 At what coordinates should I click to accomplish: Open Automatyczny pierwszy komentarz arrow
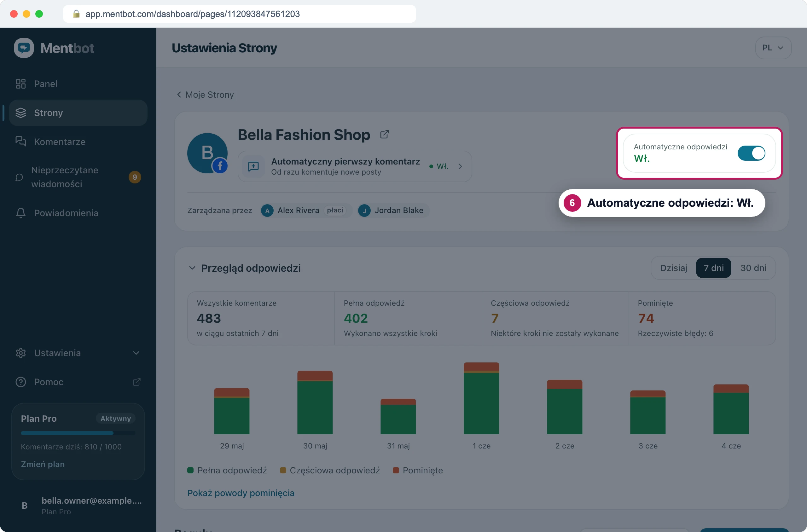point(460,166)
